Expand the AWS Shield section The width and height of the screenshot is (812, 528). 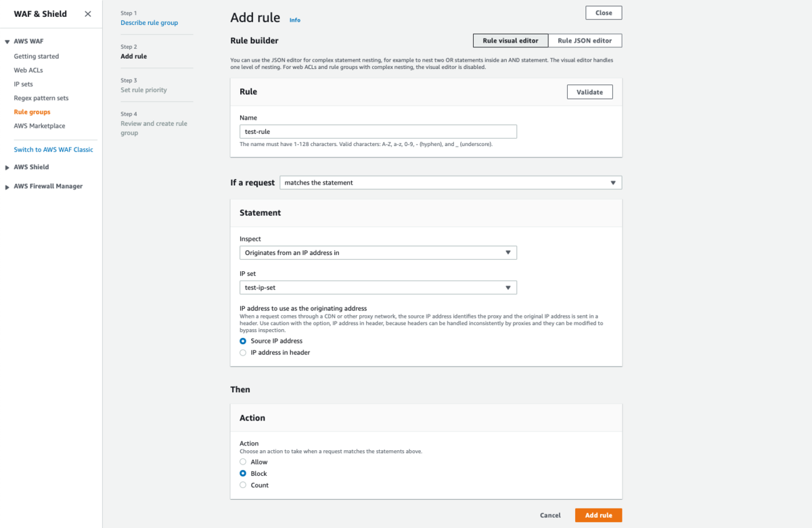point(7,168)
